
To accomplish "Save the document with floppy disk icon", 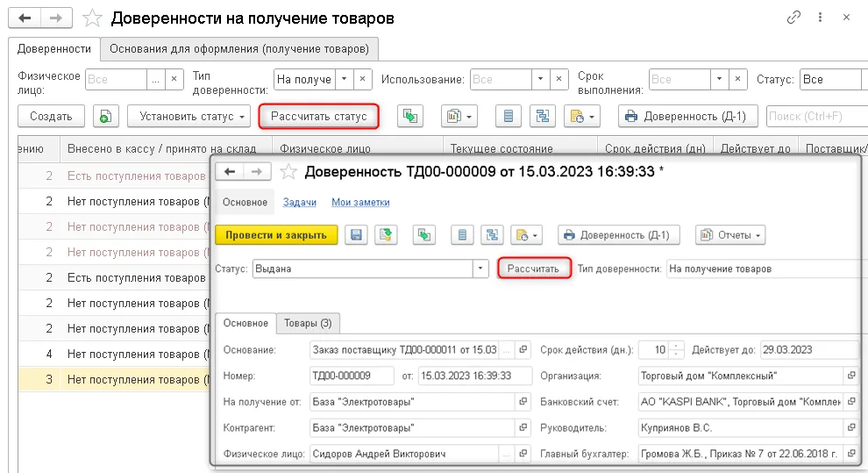I will tap(356, 235).
